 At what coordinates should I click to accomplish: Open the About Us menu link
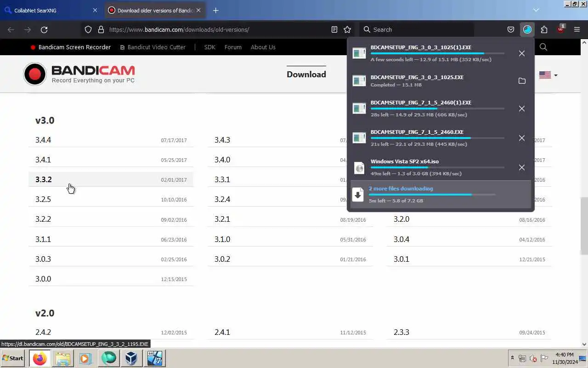point(263,47)
